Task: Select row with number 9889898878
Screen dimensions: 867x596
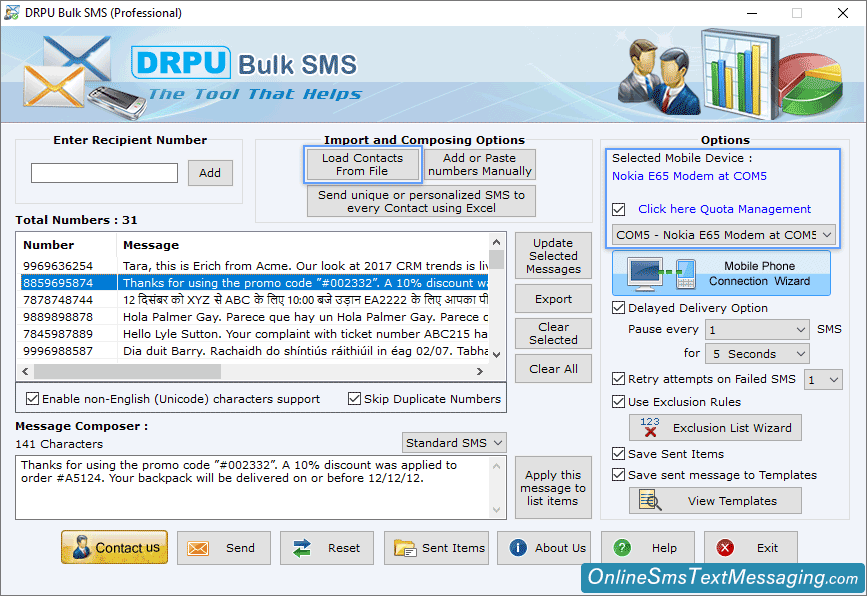Action: (254, 317)
